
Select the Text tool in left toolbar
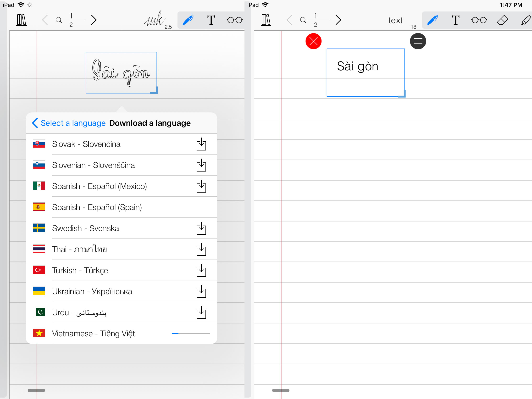211,20
